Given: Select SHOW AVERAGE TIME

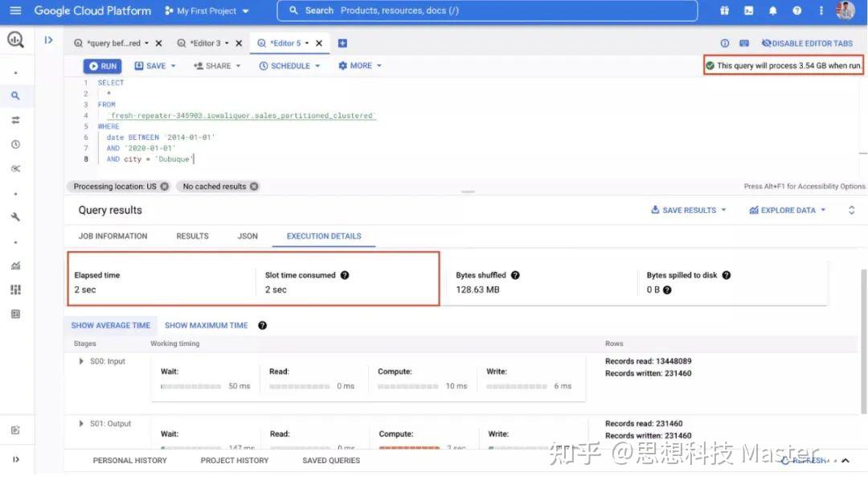Looking at the screenshot, I should point(111,326).
